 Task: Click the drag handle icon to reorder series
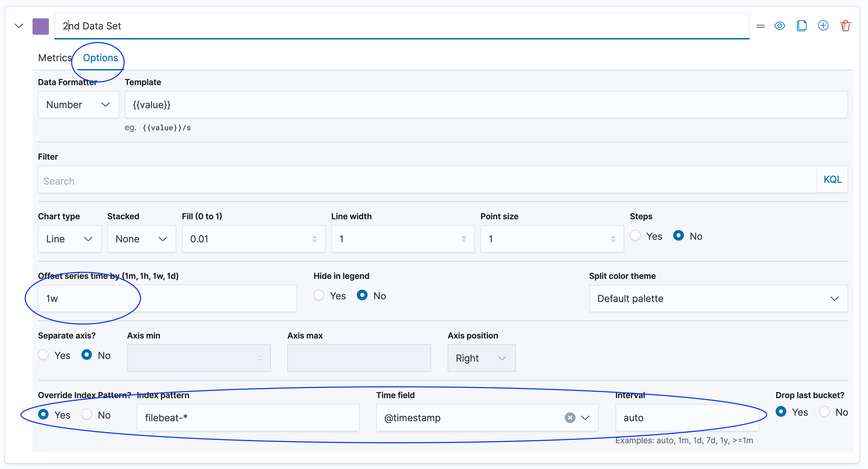click(760, 26)
